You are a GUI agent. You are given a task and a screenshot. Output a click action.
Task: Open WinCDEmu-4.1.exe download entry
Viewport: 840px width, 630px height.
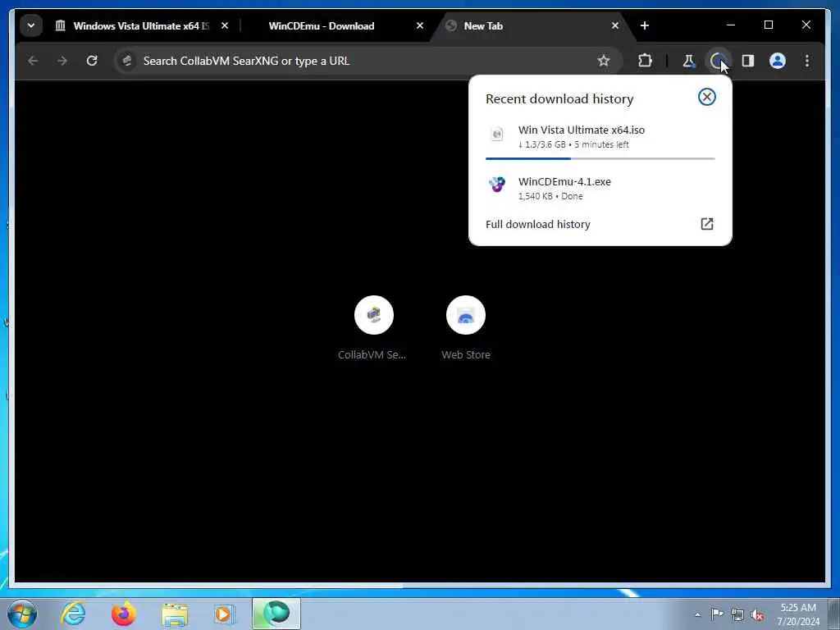pyautogui.click(x=600, y=188)
